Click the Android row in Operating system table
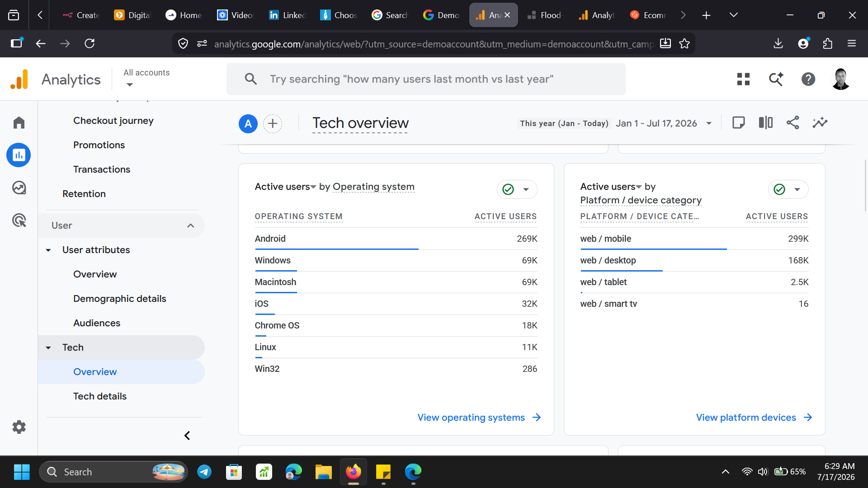Image resolution: width=868 pixels, height=488 pixels. [396, 239]
